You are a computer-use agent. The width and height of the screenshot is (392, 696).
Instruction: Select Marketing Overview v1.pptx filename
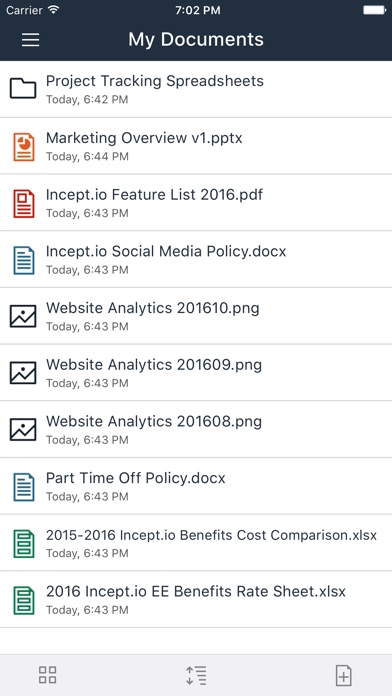pos(144,138)
